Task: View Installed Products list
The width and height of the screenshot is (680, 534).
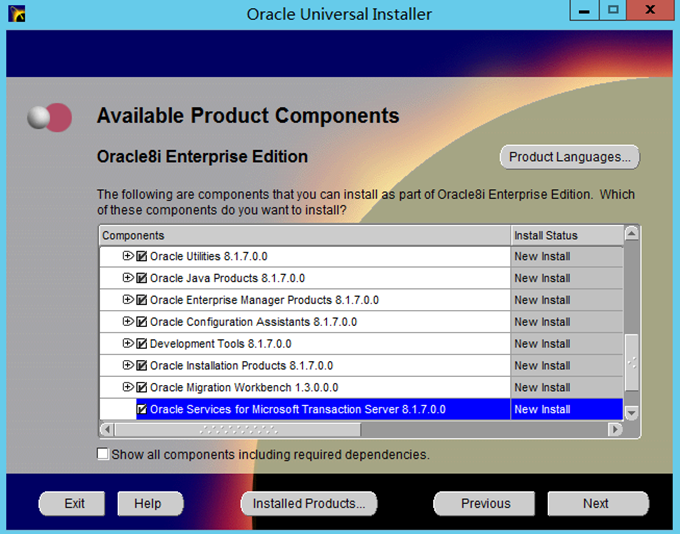Action: tap(309, 504)
